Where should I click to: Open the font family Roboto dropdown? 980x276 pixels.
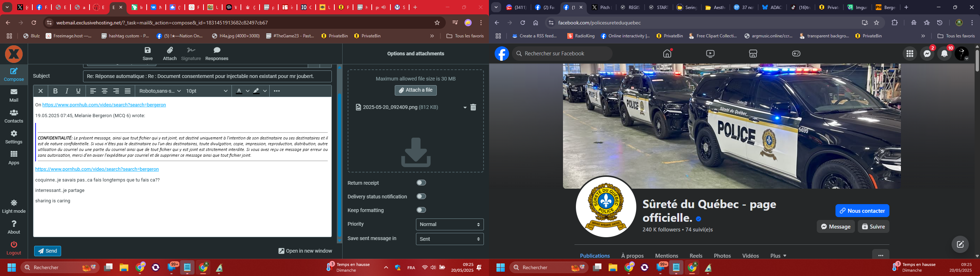[x=160, y=91]
